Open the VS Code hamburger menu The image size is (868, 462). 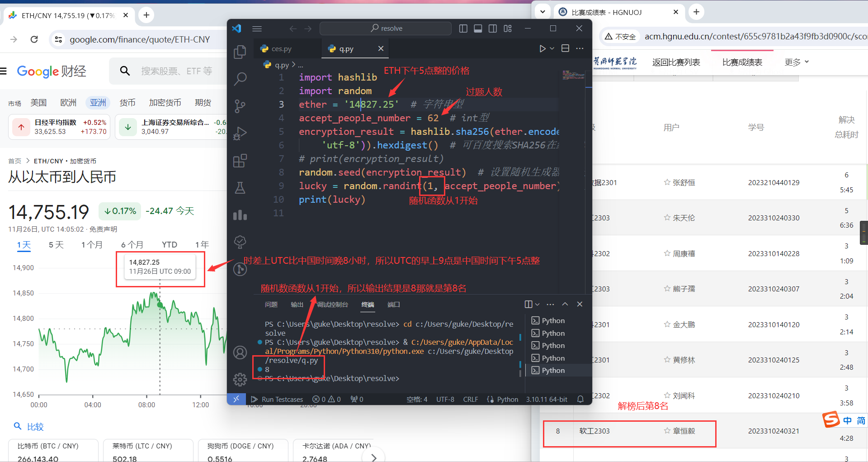point(257,29)
